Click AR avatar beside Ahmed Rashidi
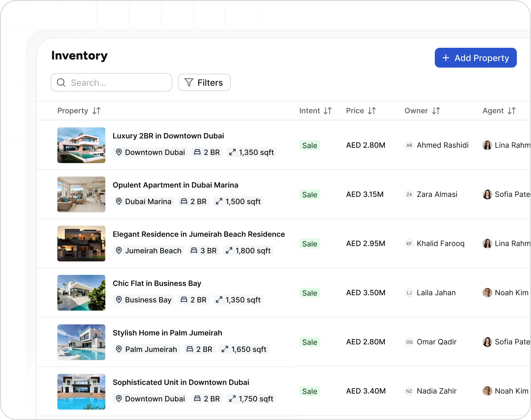Screen dimensions: 531x420 click(409, 145)
